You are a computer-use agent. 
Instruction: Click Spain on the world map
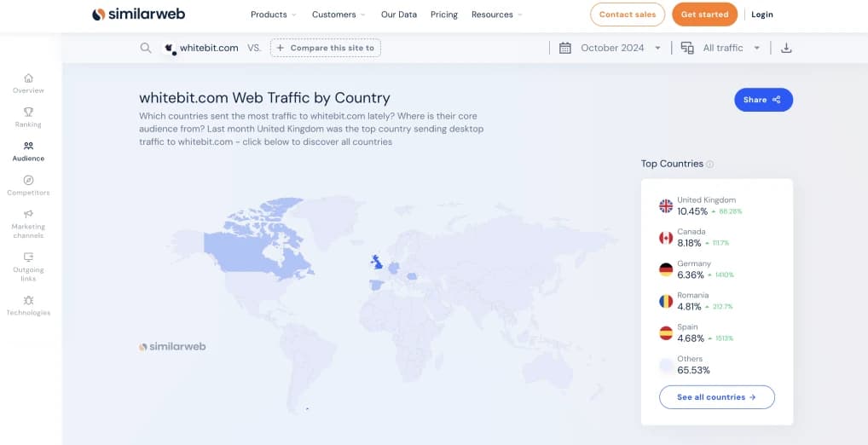pos(376,285)
